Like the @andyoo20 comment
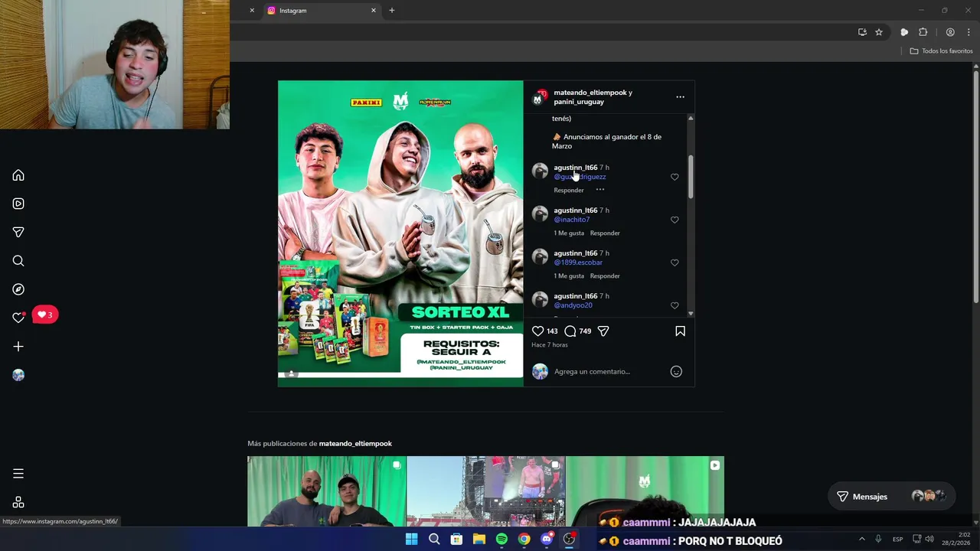 pos(675,305)
